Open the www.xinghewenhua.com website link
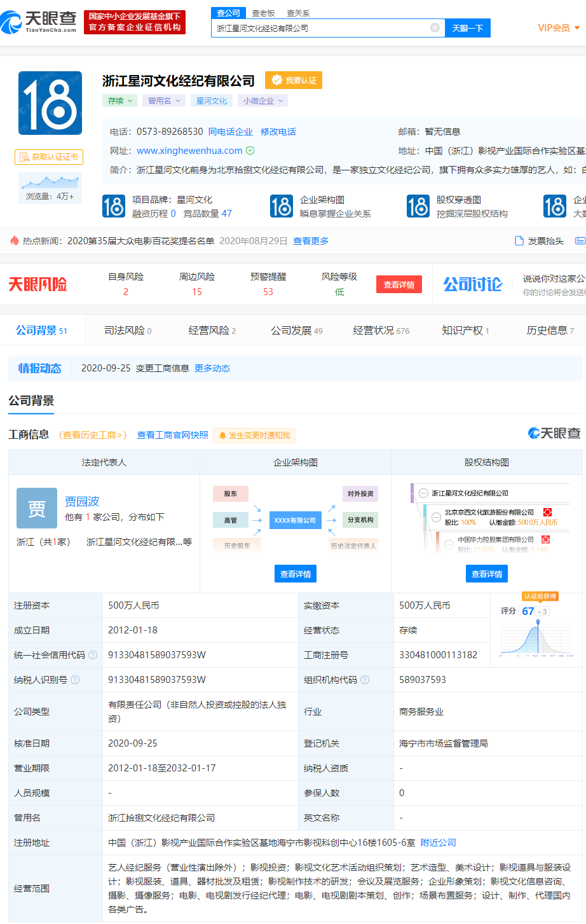The image size is (586, 924). pyautogui.click(x=189, y=151)
